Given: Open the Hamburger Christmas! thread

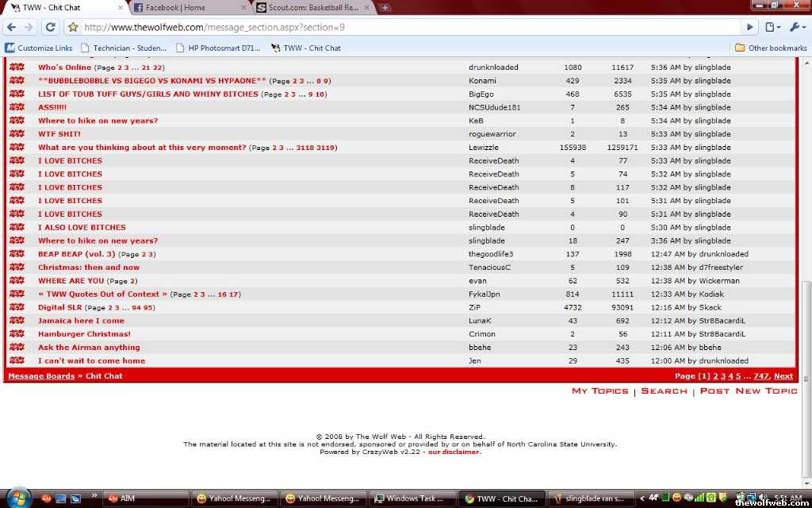Looking at the screenshot, I should (x=84, y=334).
